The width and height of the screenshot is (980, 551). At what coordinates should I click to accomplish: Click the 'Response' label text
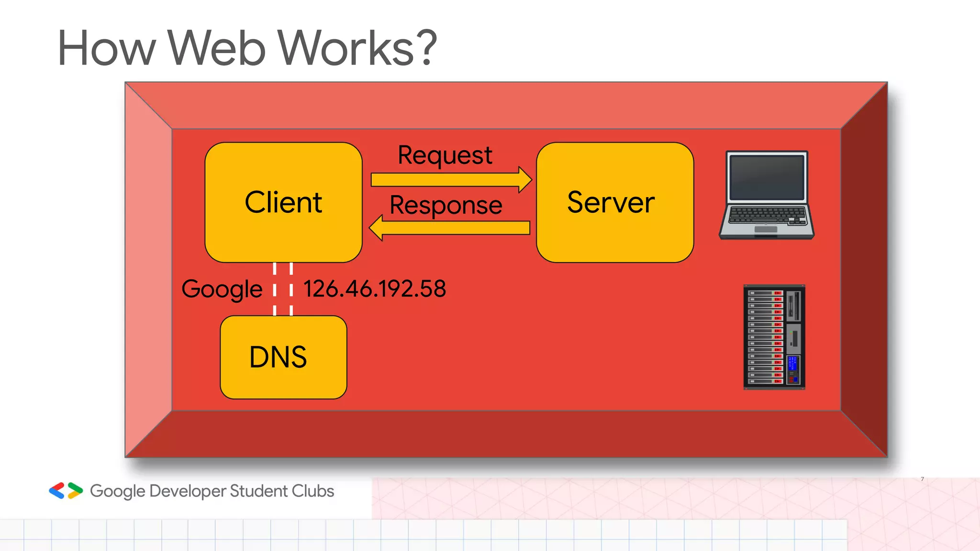(446, 206)
